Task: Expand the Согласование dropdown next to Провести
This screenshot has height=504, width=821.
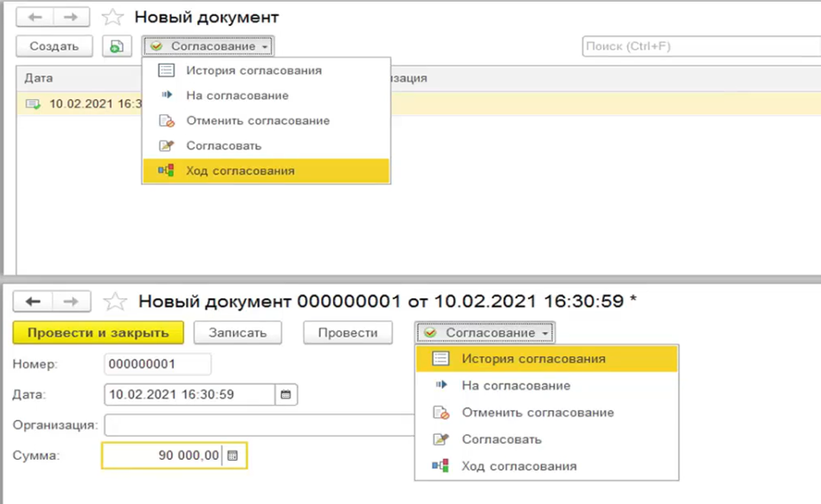Action: (x=484, y=332)
